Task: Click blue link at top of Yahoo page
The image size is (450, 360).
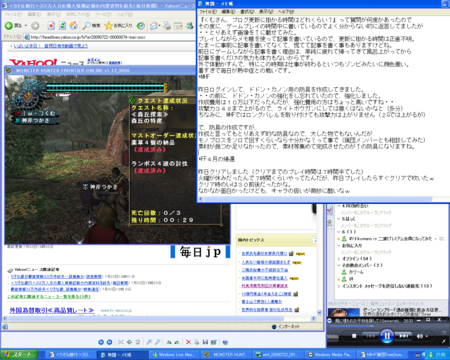Action: pos(51,46)
